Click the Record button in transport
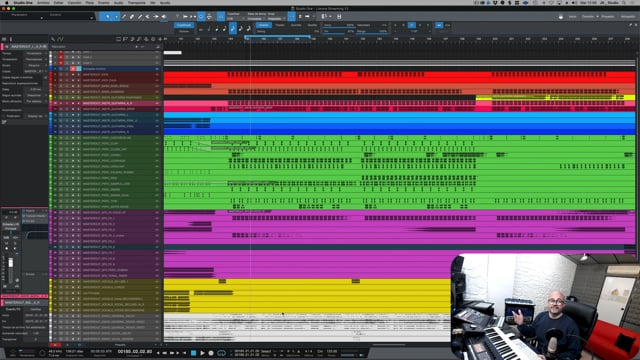Screen dimensions: 640x360 (x=211, y=353)
